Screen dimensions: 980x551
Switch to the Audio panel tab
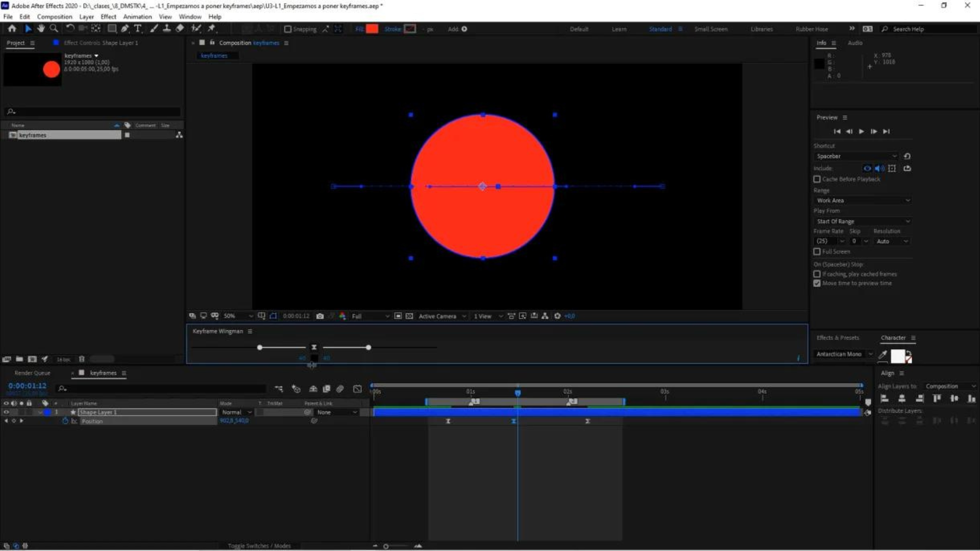pyautogui.click(x=855, y=43)
